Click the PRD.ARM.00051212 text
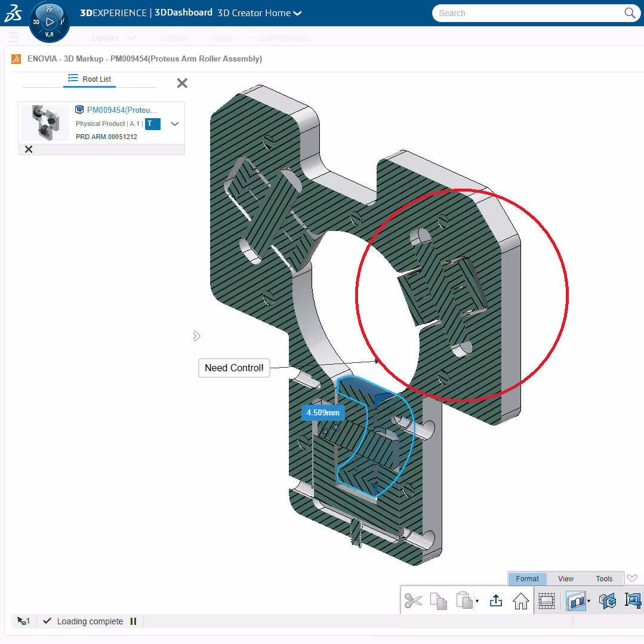The height and width of the screenshot is (644, 644). pyautogui.click(x=106, y=137)
